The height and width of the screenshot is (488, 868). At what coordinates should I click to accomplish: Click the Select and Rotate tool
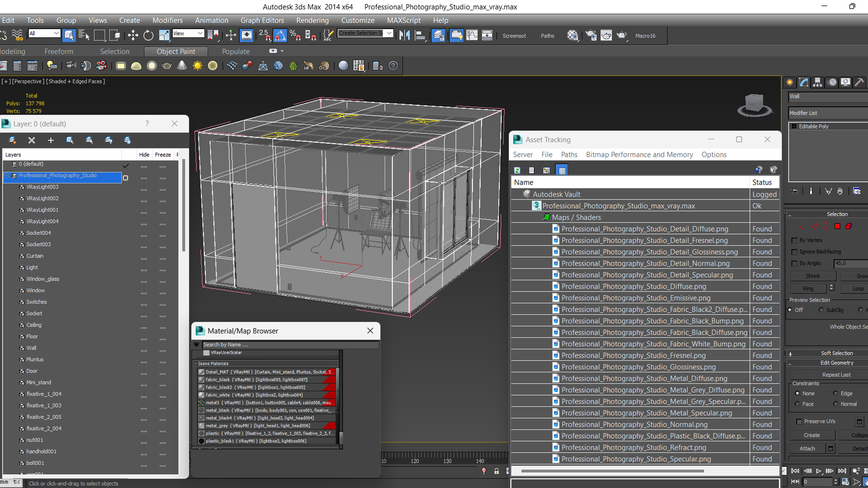tap(148, 35)
